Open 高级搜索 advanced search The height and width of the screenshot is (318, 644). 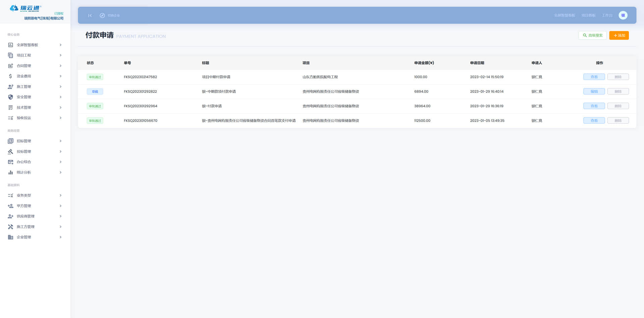point(592,36)
